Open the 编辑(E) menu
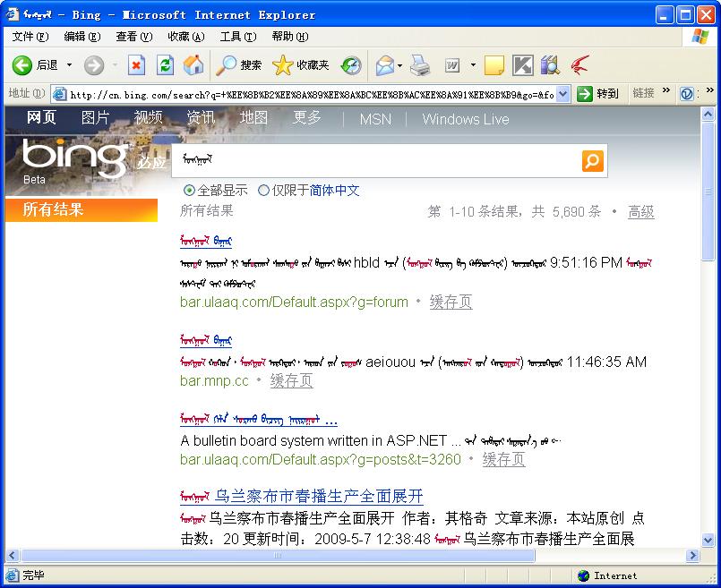The image size is (721, 588). [82, 37]
